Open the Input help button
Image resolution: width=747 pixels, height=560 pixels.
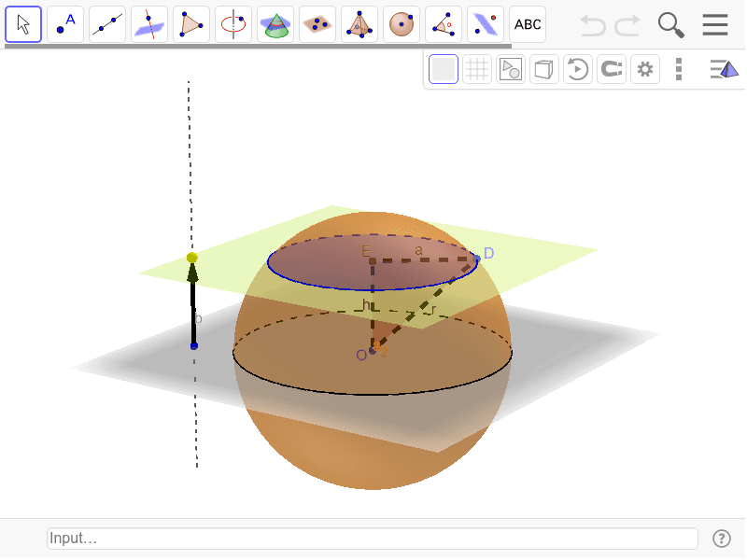(721, 539)
